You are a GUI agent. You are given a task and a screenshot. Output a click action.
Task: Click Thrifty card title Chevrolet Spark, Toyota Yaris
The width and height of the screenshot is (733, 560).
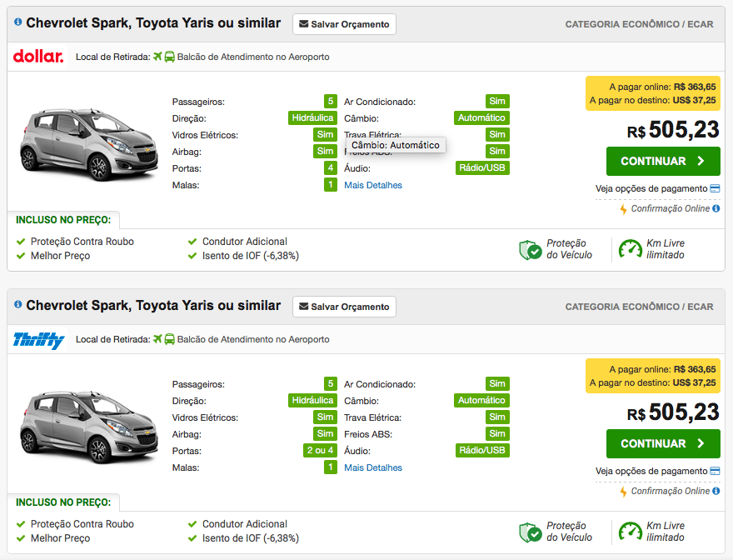[x=153, y=306]
